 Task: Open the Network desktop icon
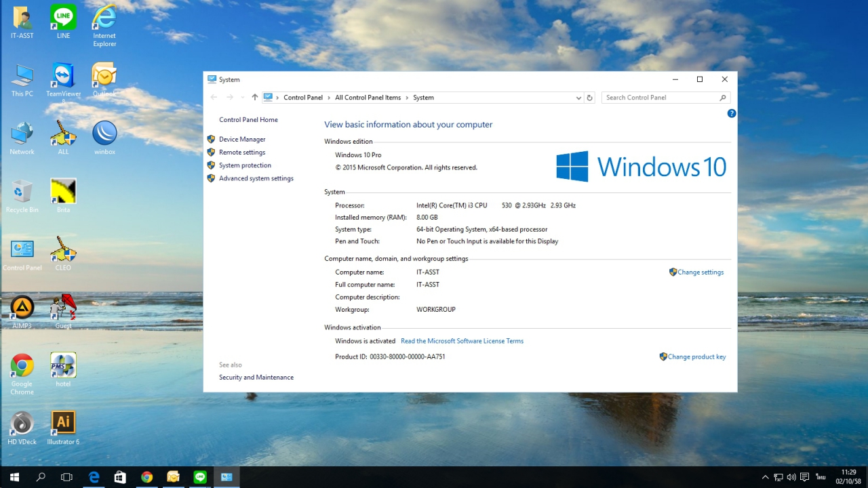point(22,138)
